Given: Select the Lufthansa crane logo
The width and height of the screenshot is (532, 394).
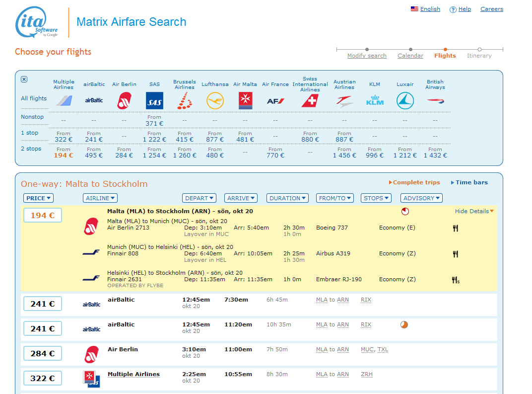Looking at the screenshot, I should coord(215,101).
